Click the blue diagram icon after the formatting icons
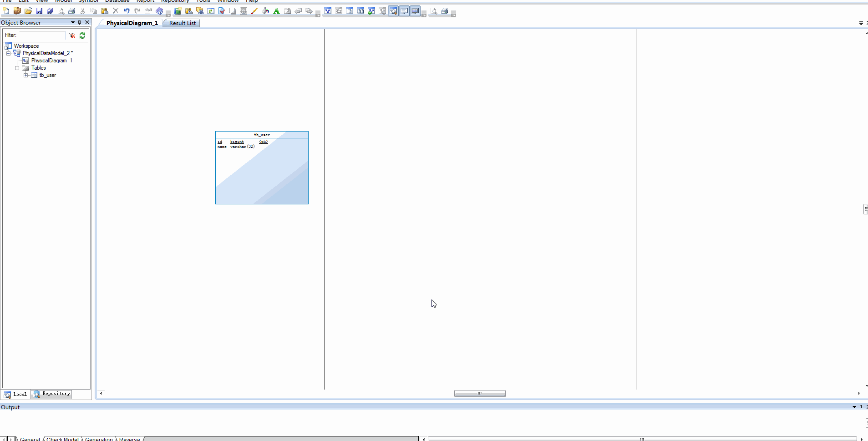This screenshot has width=868, height=441. 328,11
